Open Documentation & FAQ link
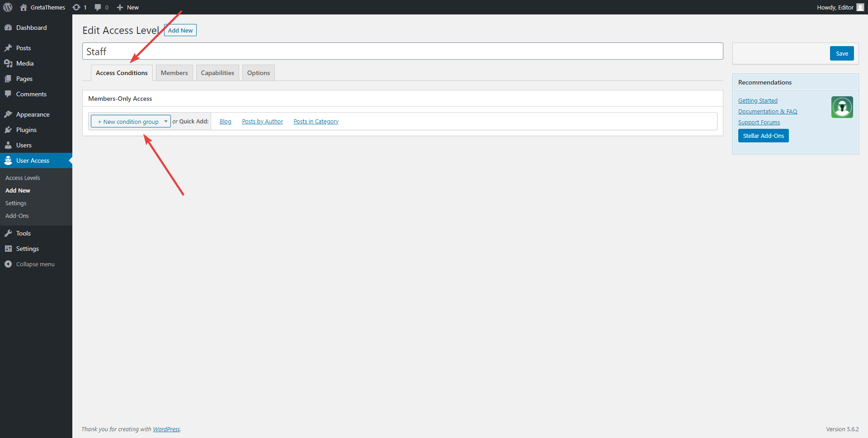This screenshot has height=438, width=868. [768, 111]
